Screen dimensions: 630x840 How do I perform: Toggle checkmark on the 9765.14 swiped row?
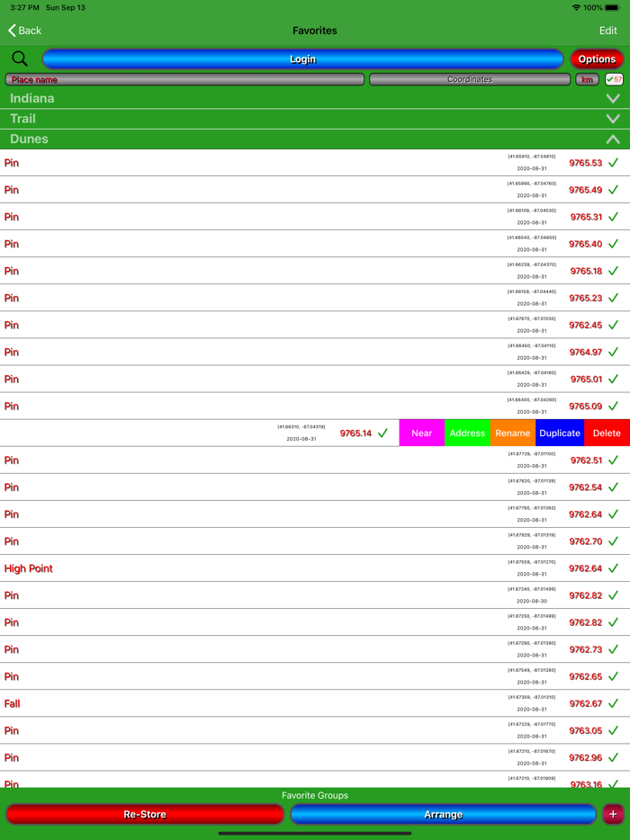(x=382, y=433)
